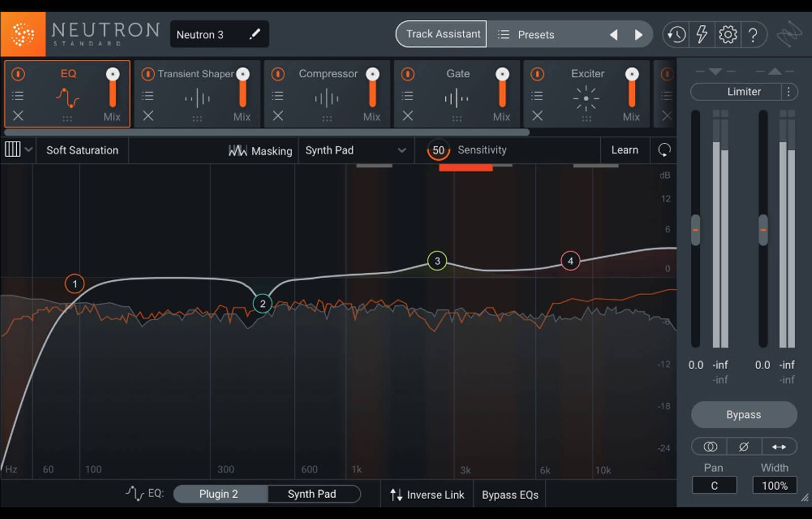The image size is (812, 519).
Task: Toggle Transient Shaper power button
Action: click(148, 74)
